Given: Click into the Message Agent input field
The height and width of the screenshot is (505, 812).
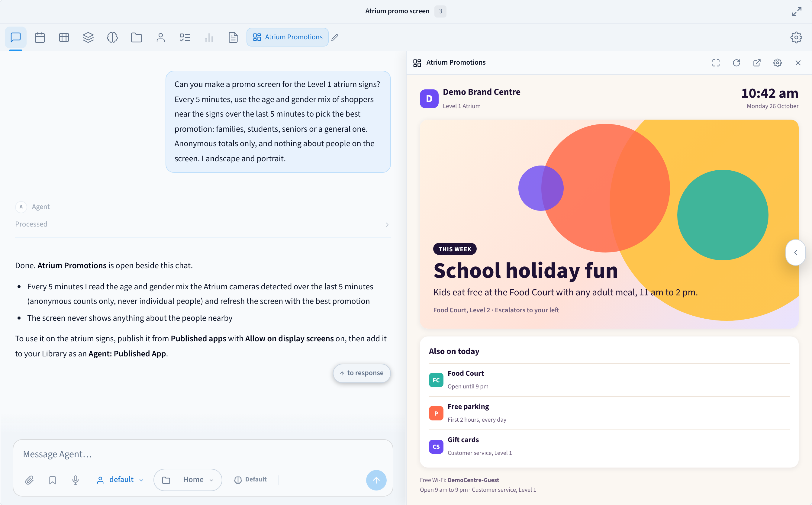Looking at the screenshot, I should click(203, 454).
